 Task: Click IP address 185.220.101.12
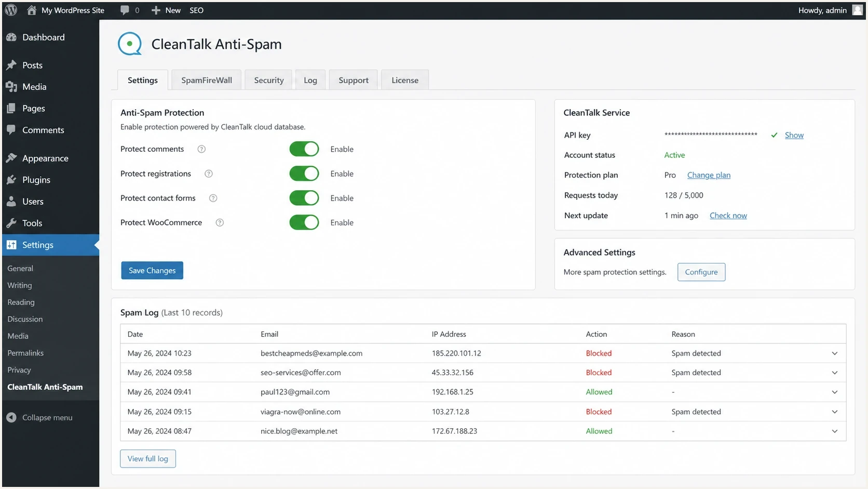(456, 353)
